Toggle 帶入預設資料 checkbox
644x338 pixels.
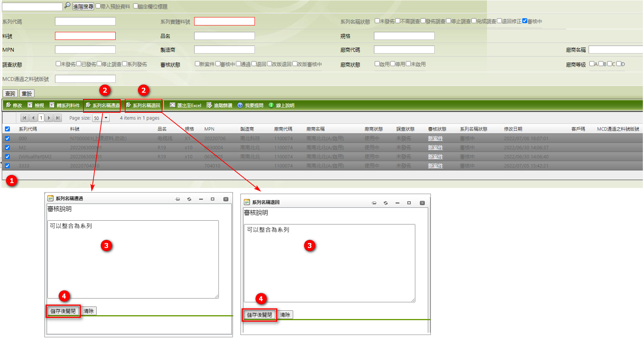[98, 6]
